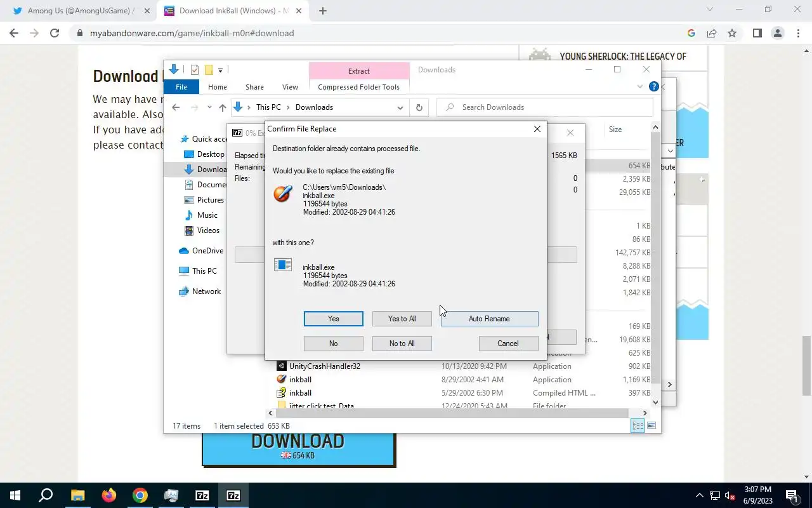
Task: Choose Yes to All in replace dialog
Action: click(402, 319)
